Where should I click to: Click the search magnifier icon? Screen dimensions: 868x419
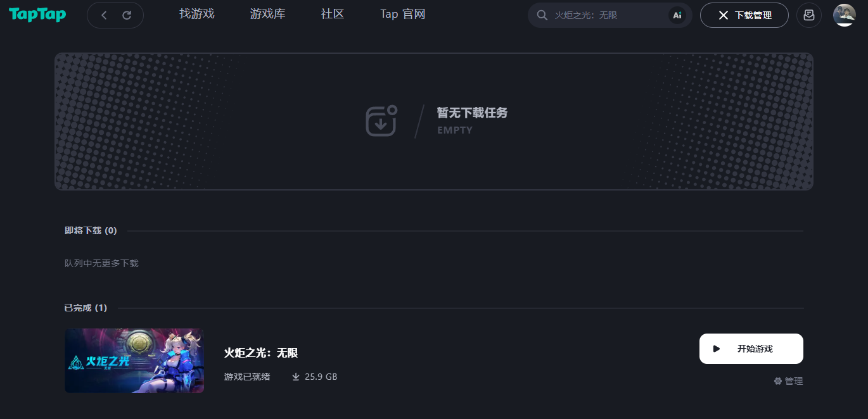tap(542, 15)
